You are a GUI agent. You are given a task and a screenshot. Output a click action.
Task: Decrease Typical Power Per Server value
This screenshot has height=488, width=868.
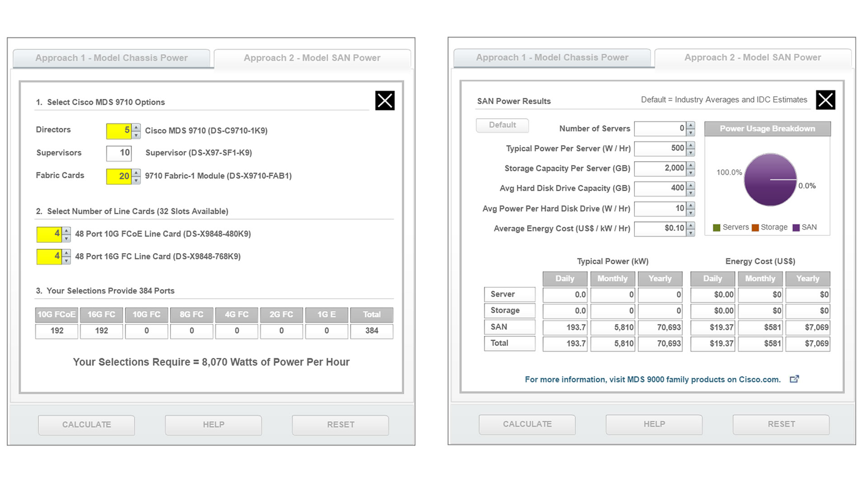tap(691, 152)
